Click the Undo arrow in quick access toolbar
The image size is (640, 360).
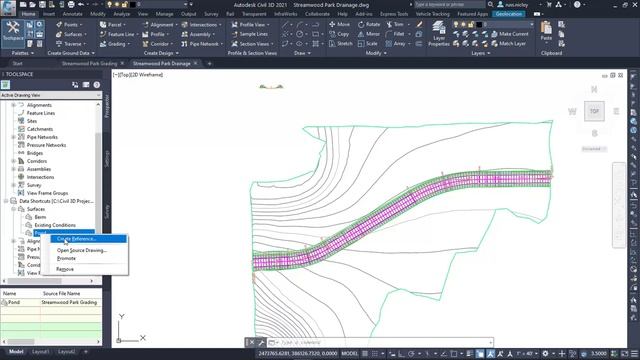click(x=81, y=5)
